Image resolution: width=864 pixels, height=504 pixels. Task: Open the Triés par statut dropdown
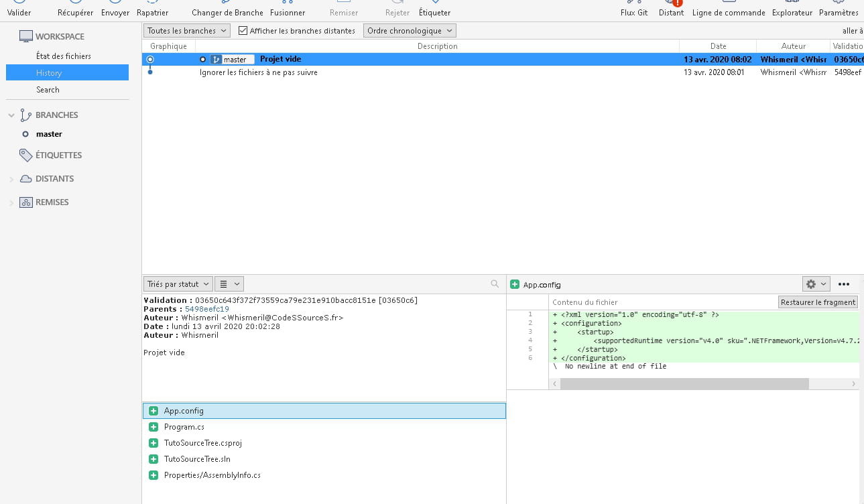178,284
